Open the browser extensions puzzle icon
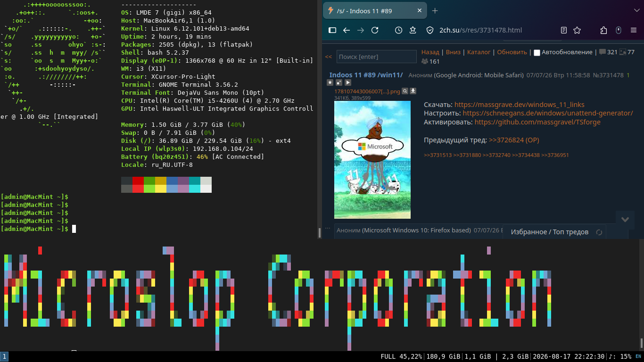The image size is (644, 362). [x=604, y=30]
